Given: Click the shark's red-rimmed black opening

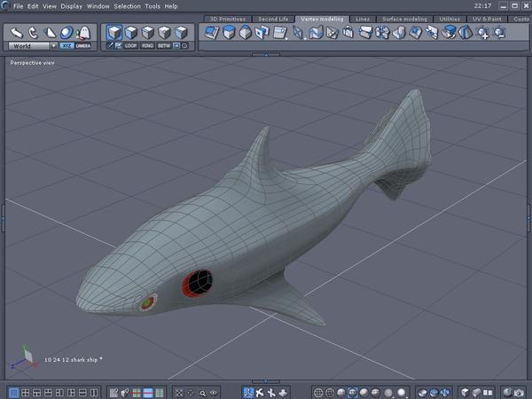Looking at the screenshot, I should (x=198, y=283).
